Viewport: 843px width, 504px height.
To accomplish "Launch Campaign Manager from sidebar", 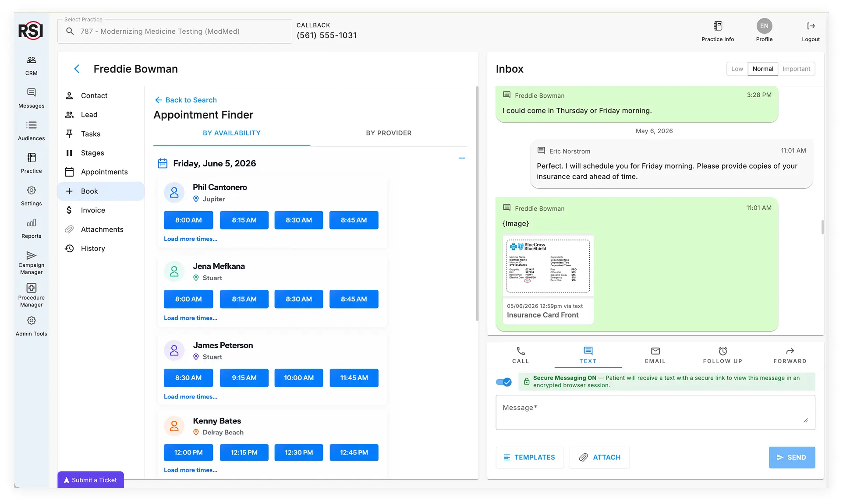I will [31, 263].
